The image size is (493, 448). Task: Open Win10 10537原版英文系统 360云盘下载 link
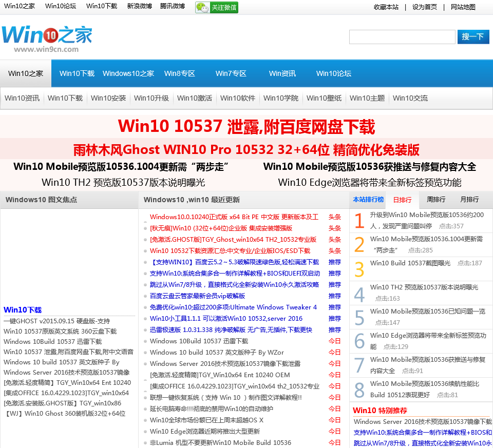60,332
